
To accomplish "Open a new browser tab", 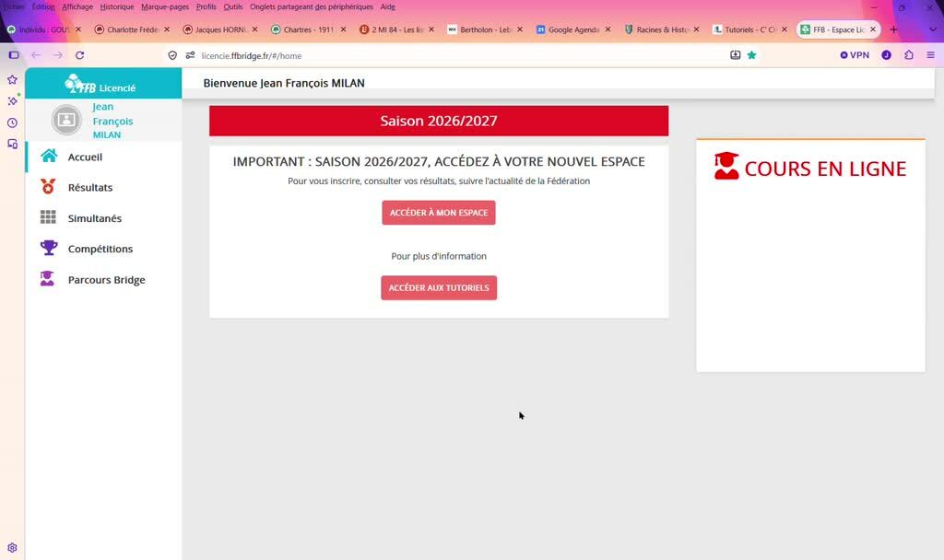I will pyautogui.click(x=893, y=29).
